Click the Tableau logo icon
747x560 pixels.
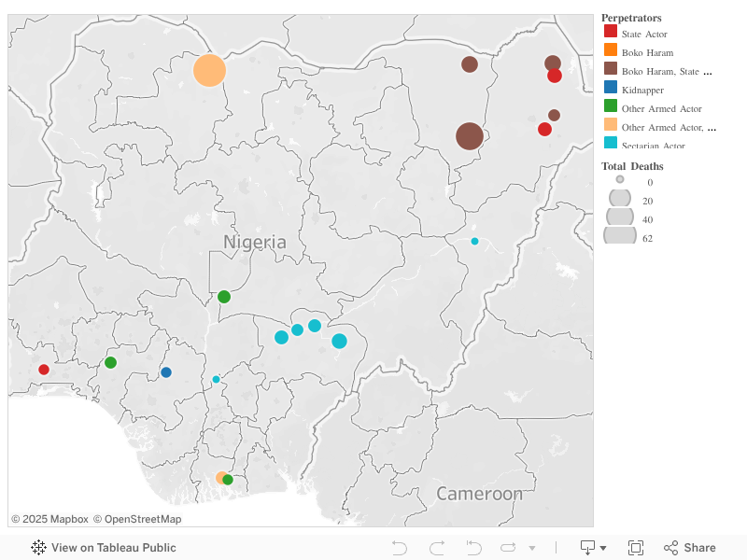click(38, 548)
